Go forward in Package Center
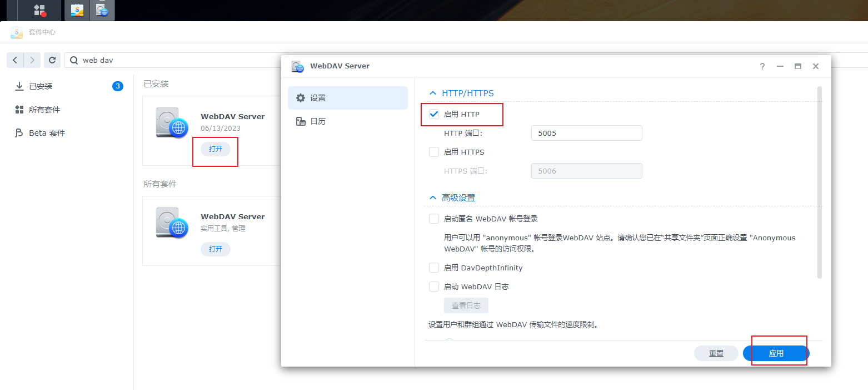 click(x=33, y=60)
